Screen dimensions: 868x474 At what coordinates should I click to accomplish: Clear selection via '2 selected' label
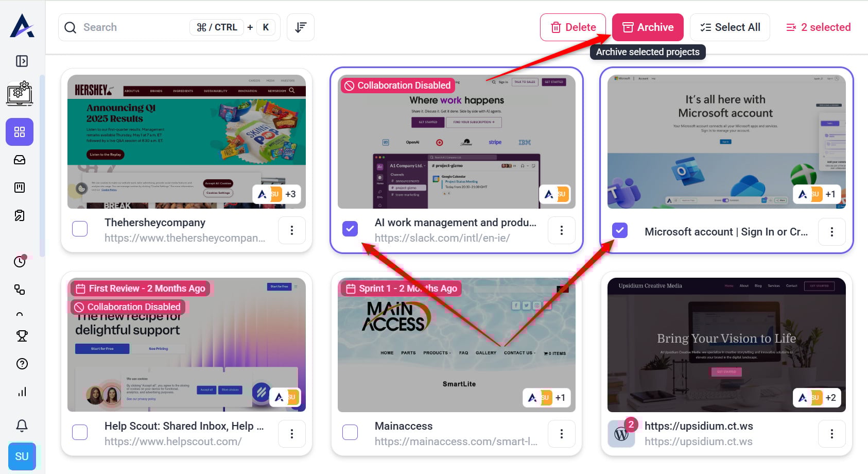pos(819,27)
